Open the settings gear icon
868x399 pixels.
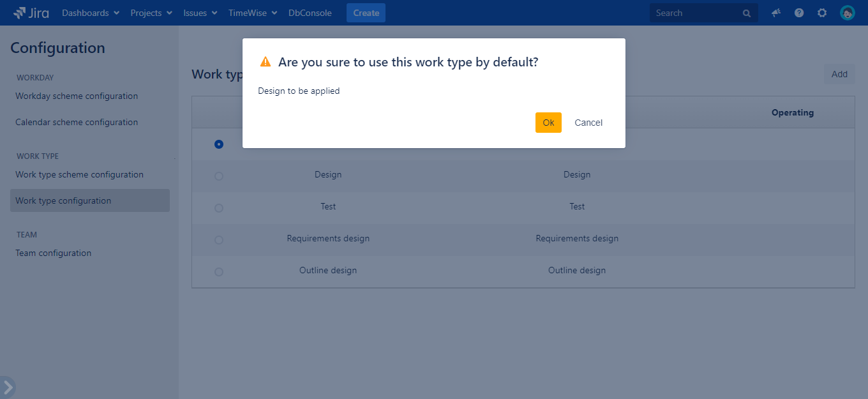[x=822, y=13]
